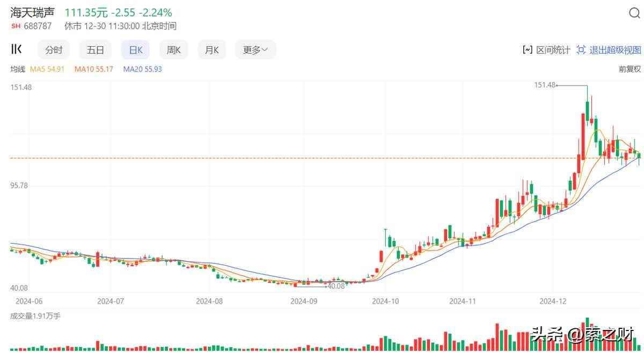Click the 40.08 low price marker
This screenshot has height=353, width=644.
(x=335, y=286)
